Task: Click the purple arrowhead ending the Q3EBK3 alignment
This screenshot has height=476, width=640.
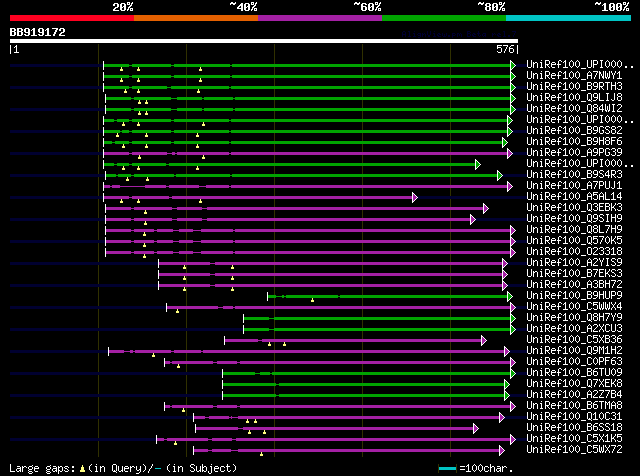Action: click(486, 209)
